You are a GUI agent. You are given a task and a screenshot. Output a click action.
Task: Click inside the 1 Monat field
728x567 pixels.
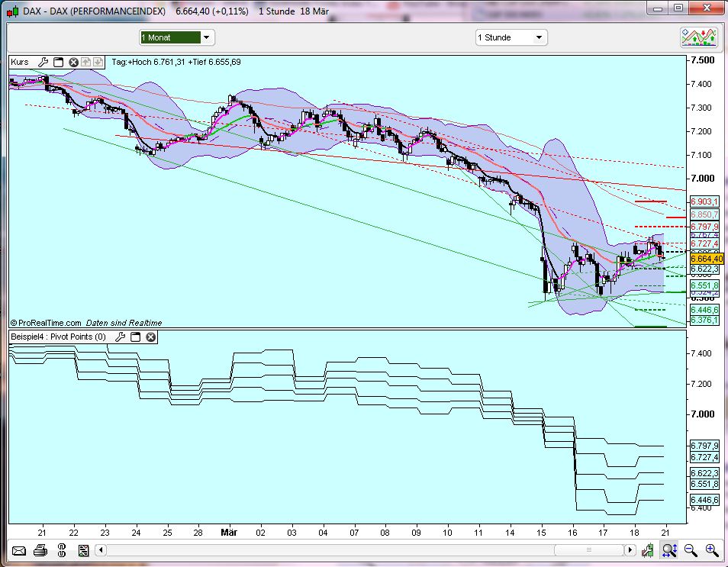170,37
